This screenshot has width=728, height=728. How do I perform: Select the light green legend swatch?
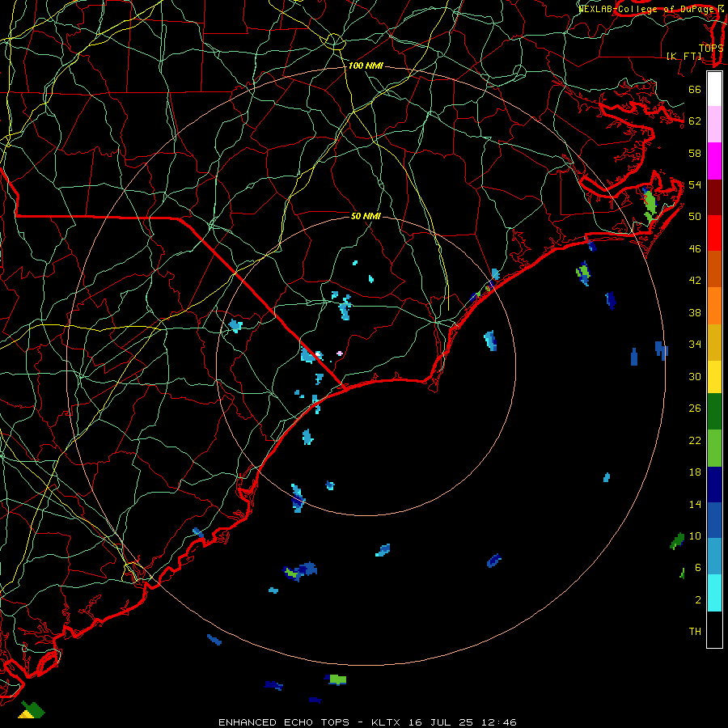(x=714, y=448)
